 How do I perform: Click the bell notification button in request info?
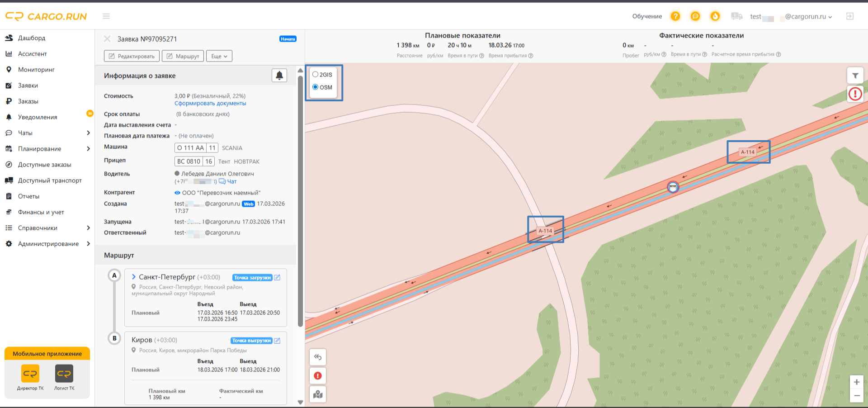click(279, 76)
